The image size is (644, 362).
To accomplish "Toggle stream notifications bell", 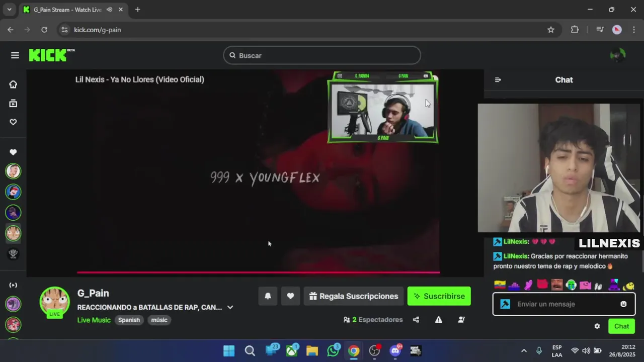I will click(x=268, y=296).
